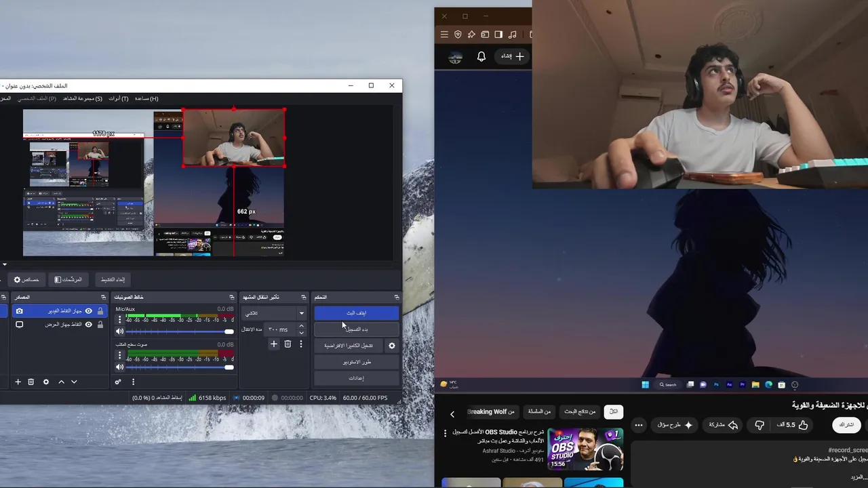868x488 pixels.
Task: Start the virtual camera
Action: [349, 346]
